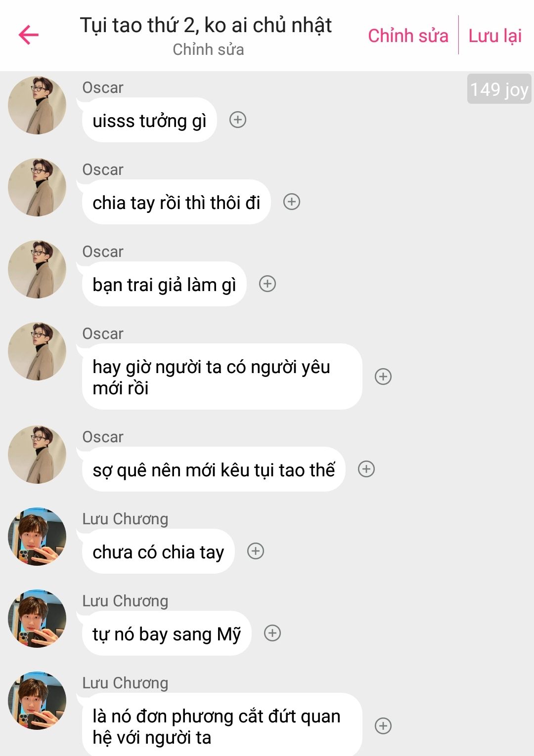Click plus icon next to 'chia tay rồi thì thôi đi'
This screenshot has width=534, height=756.
tap(292, 202)
